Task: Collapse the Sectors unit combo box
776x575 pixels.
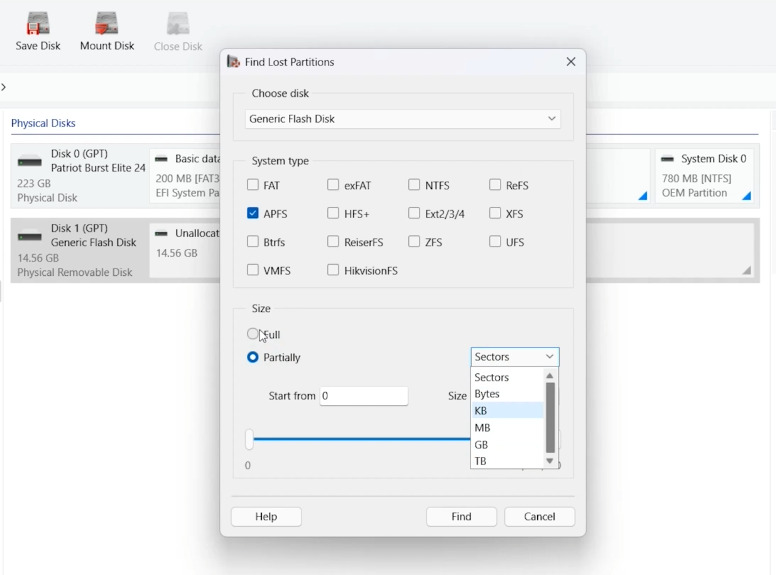Action: pyautogui.click(x=515, y=357)
